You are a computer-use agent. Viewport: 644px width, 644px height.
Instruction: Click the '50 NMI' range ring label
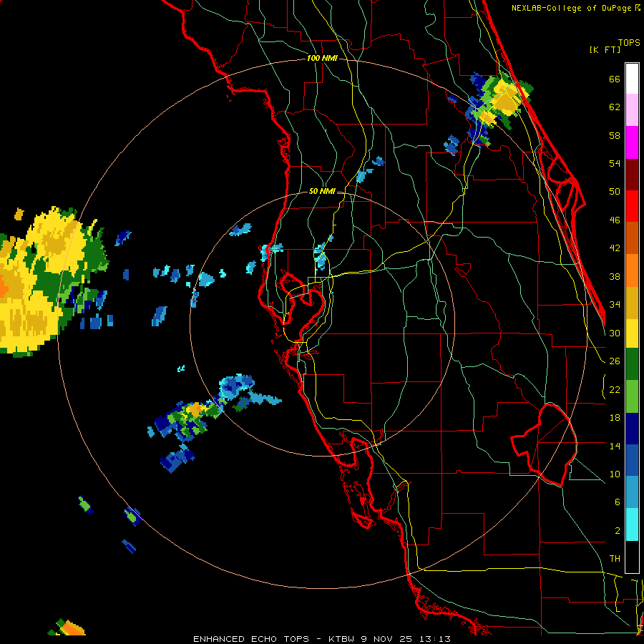click(x=322, y=191)
